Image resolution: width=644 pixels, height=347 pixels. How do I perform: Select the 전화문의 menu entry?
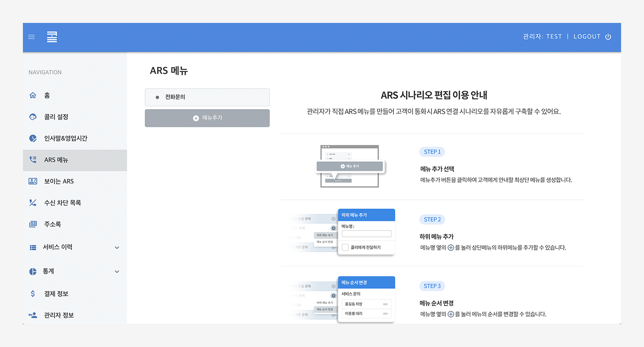coord(207,97)
